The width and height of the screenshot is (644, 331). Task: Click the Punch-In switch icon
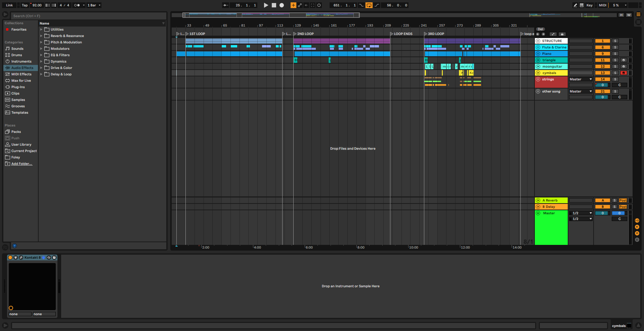[x=361, y=5]
